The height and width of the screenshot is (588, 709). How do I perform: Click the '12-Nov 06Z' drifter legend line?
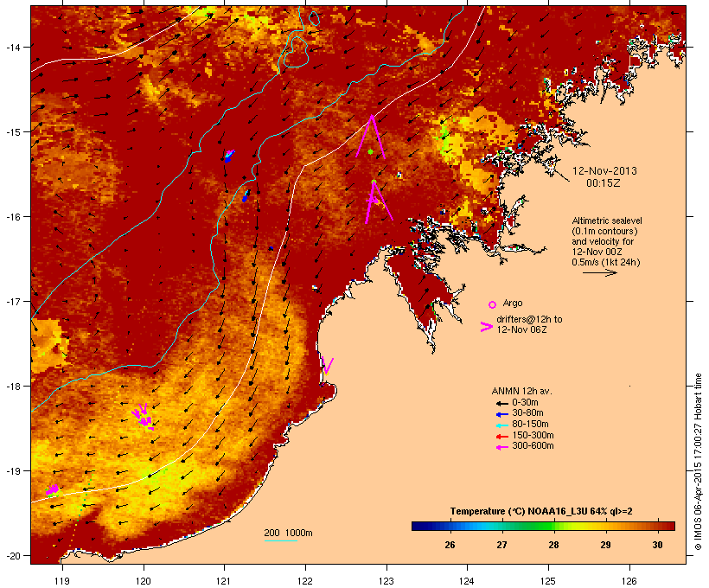click(x=521, y=329)
